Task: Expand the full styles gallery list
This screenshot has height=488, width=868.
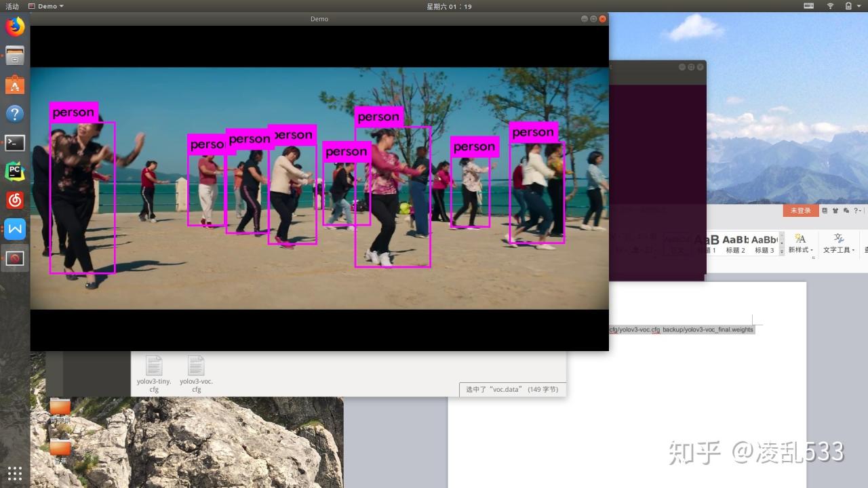Action: (781, 251)
